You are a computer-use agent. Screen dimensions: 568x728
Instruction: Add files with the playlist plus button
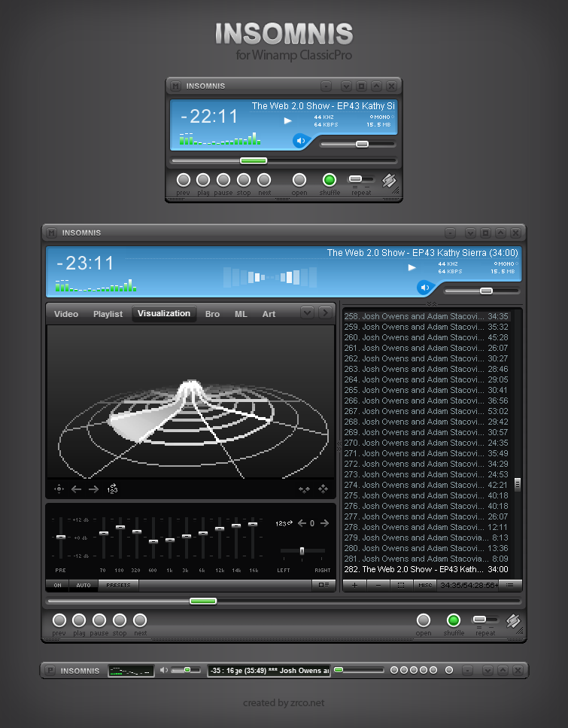tap(354, 585)
